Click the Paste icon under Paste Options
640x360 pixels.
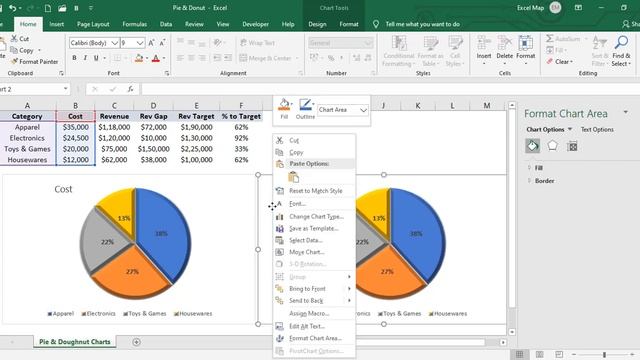[293, 177]
